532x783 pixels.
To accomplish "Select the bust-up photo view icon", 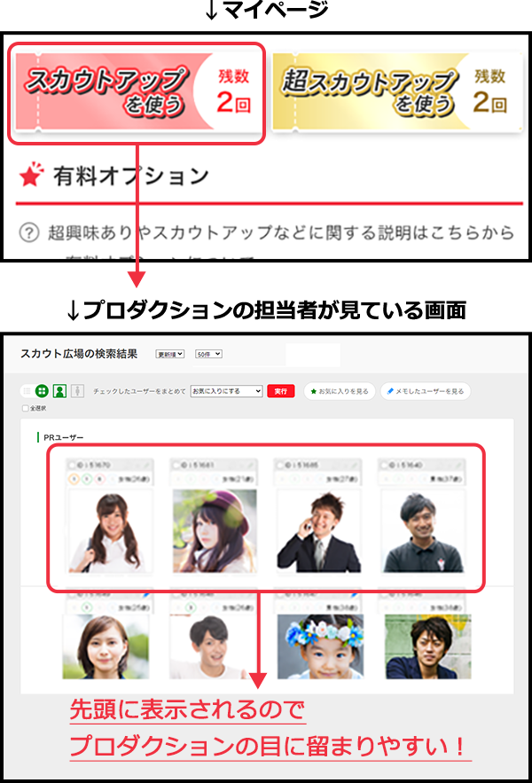I will 60,391.
